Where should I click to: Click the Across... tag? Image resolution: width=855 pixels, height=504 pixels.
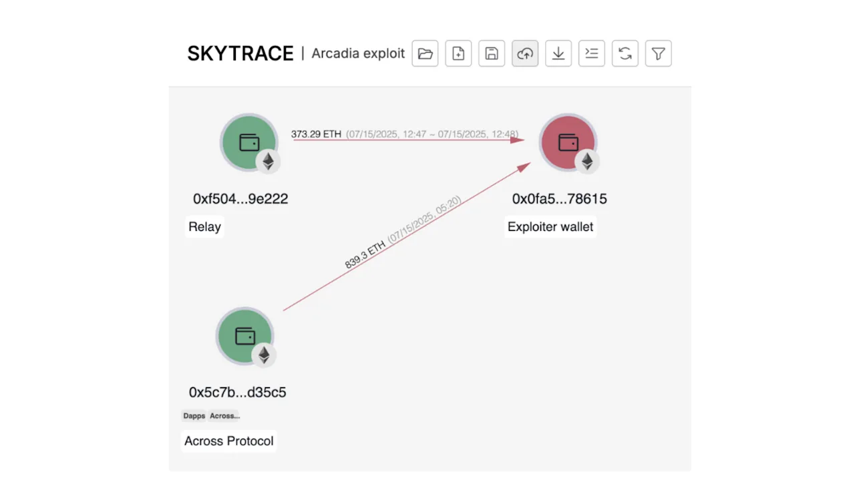point(224,416)
